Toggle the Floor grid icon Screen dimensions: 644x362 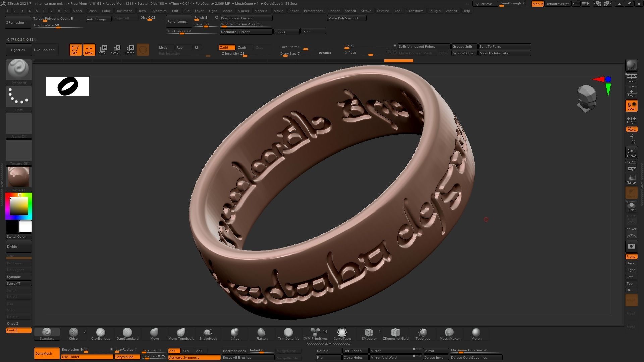(x=631, y=92)
